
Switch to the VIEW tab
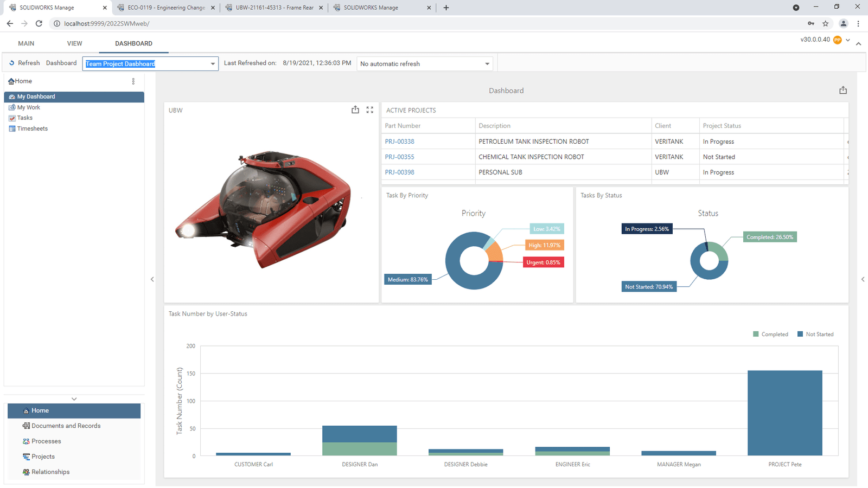tap(75, 43)
